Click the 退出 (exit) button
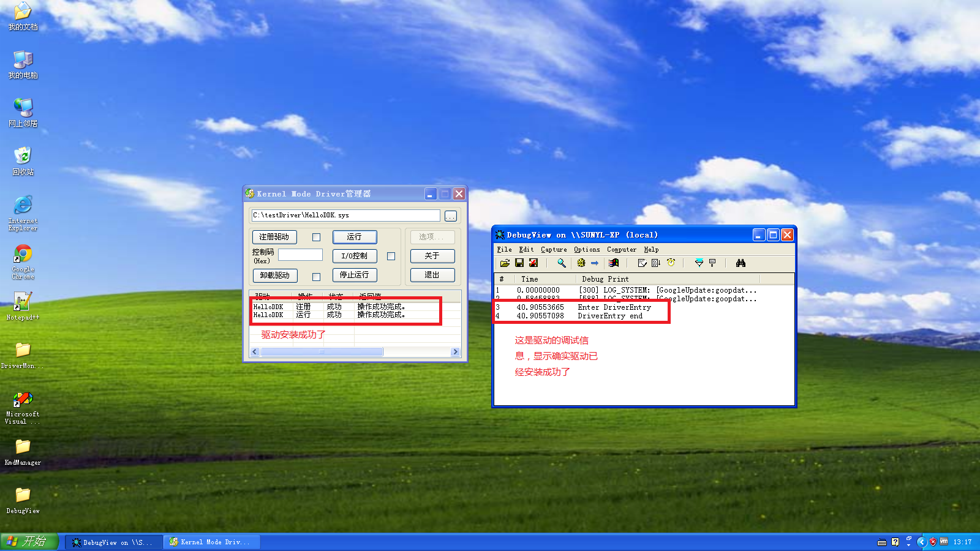 432,275
